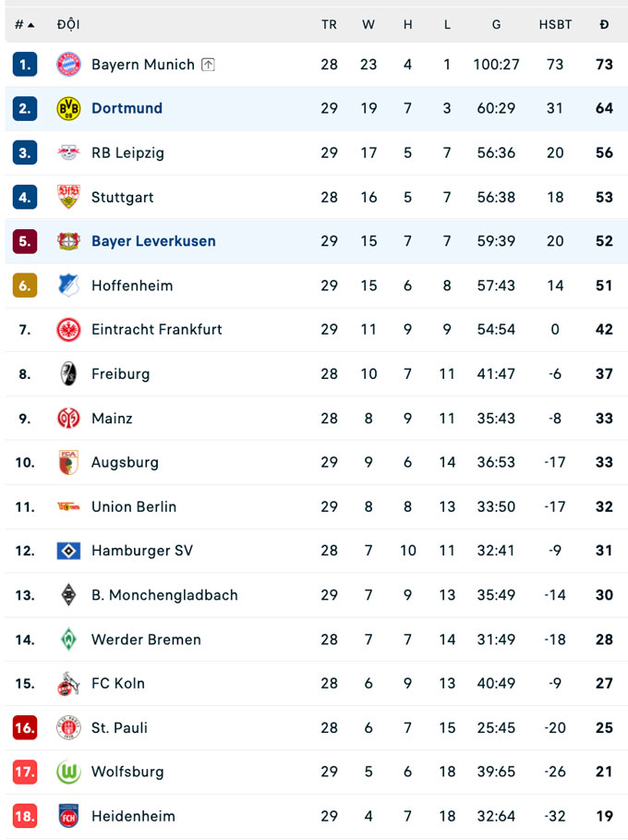Select the G goals column header
The width and height of the screenshot is (628, 840).
coord(496,25)
